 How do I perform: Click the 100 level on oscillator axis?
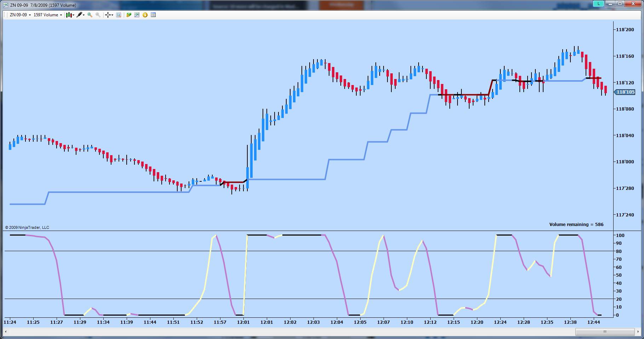pyautogui.click(x=620, y=235)
